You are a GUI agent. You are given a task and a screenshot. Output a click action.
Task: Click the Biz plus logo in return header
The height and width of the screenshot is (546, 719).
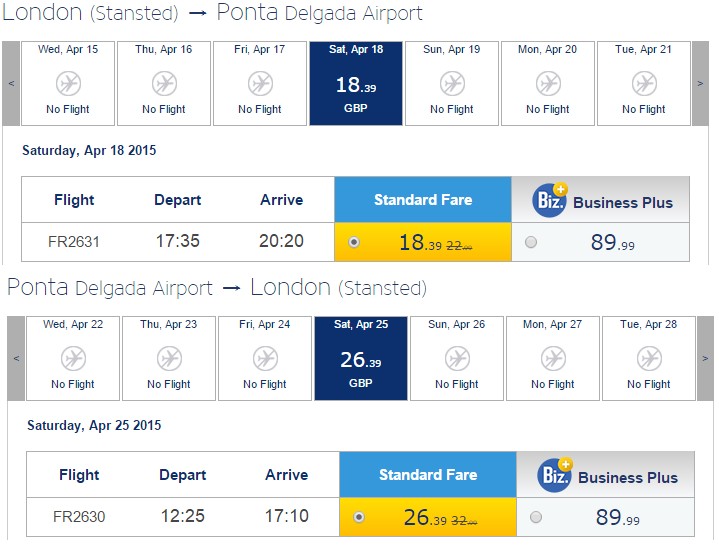point(555,475)
